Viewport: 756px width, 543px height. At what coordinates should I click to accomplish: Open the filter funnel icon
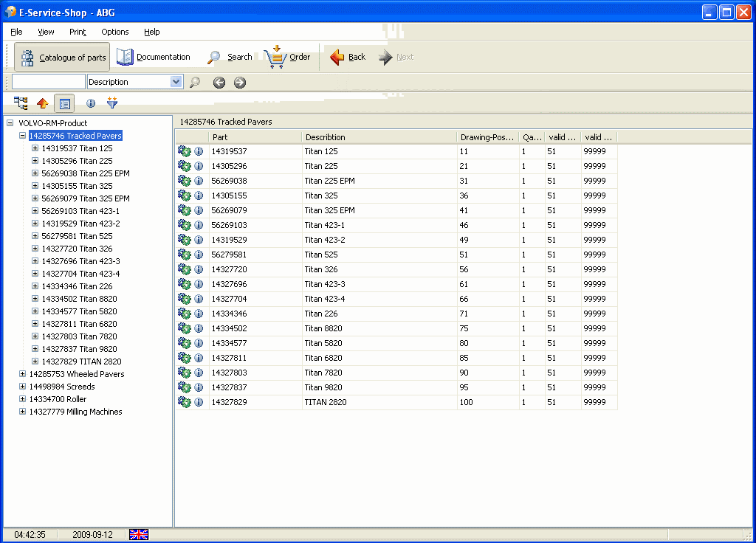(x=112, y=103)
